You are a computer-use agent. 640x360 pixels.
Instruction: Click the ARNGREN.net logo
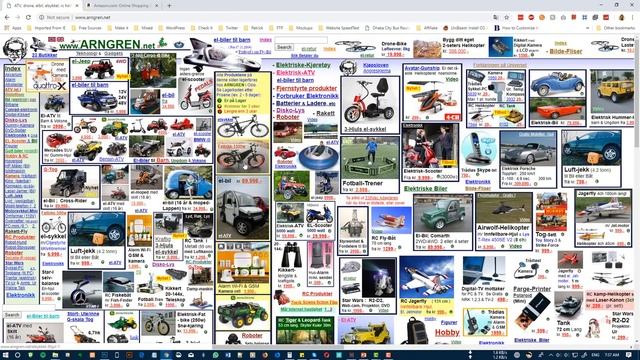[107, 44]
